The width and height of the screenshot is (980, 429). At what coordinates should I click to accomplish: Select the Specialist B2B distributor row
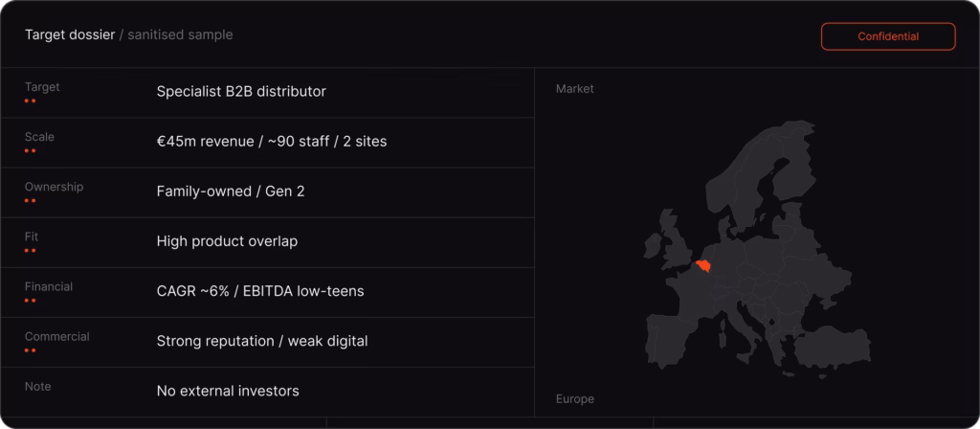pyautogui.click(x=268, y=93)
